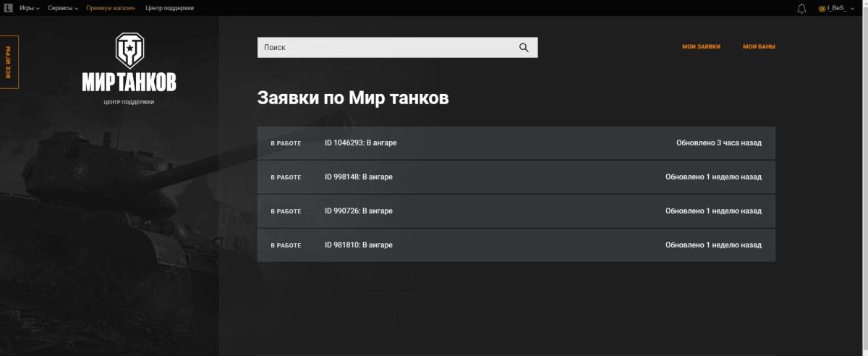Click update time of ticket 990726
Viewport: 868px width, 356px height.
[x=713, y=211]
